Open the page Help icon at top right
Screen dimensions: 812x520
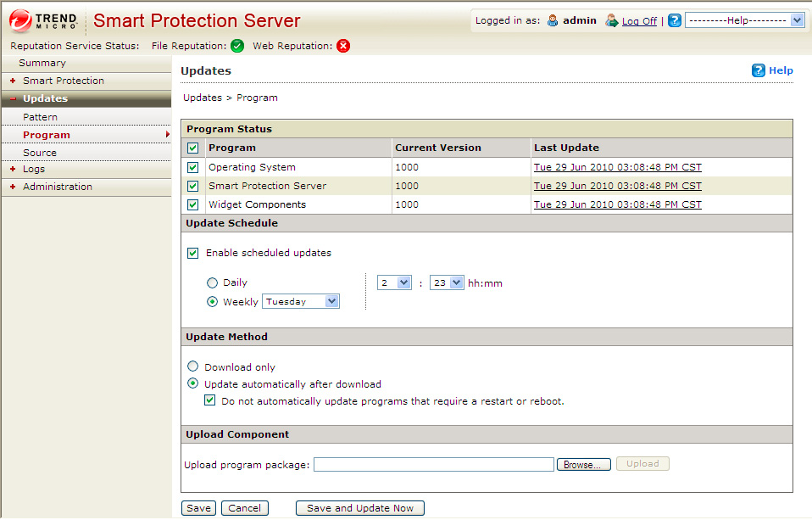pos(759,70)
